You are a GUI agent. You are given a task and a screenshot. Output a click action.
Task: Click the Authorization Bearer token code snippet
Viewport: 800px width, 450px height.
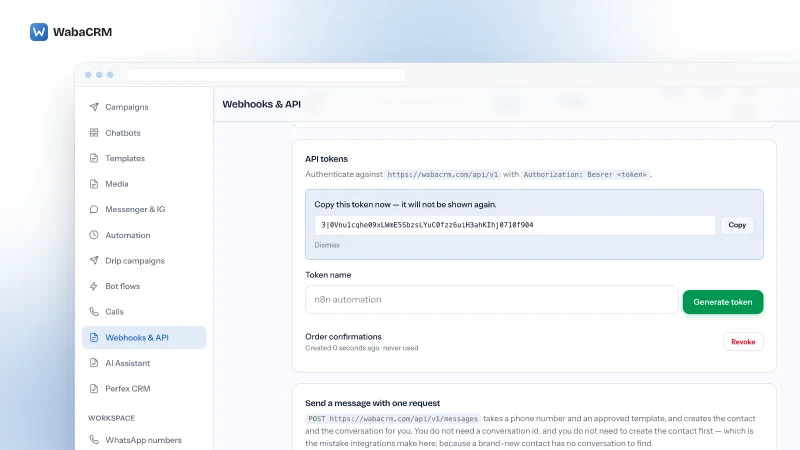585,174
